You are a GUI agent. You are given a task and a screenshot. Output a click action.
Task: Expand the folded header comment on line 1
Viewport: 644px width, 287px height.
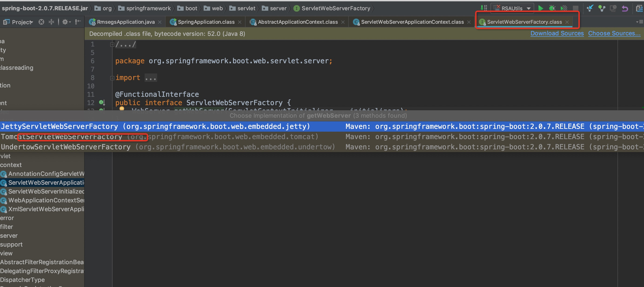point(112,44)
